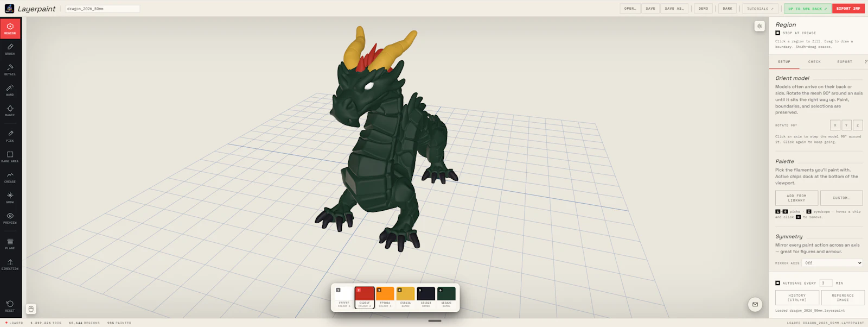Select the Detail tool
Viewport: 868px width, 327px height.
[10, 70]
